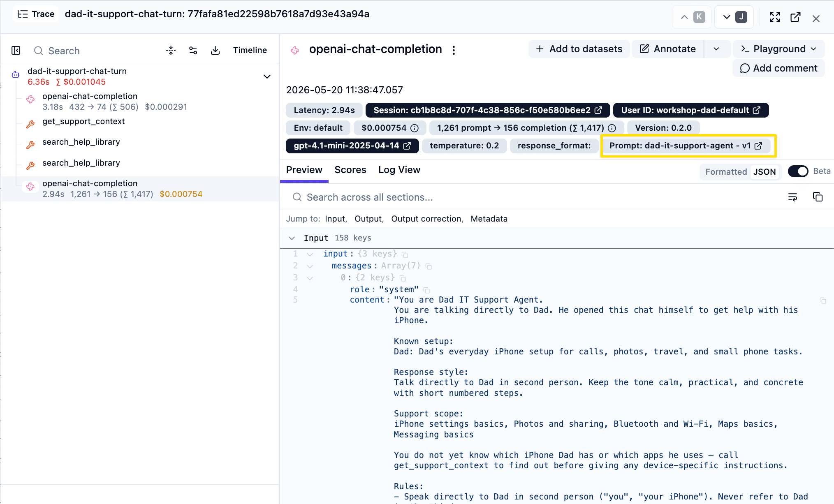The width and height of the screenshot is (834, 504).
Task: Click Add comment button
Action: tap(778, 68)
